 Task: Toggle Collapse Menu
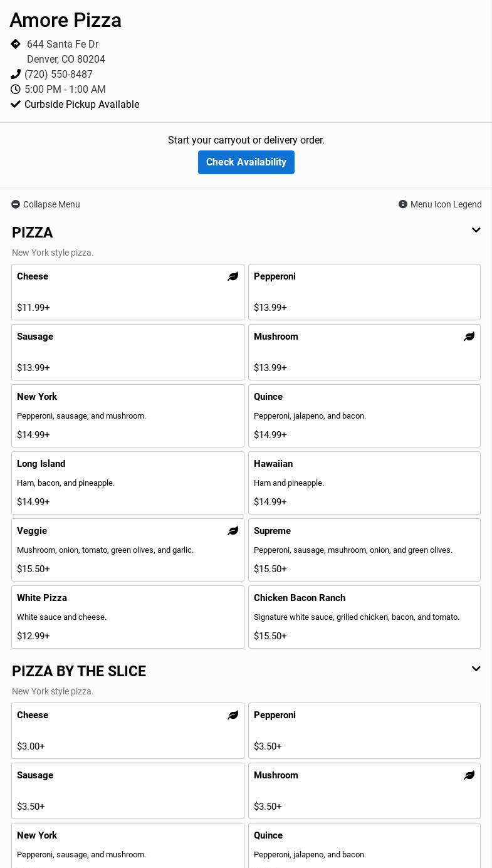pos(46,204)
